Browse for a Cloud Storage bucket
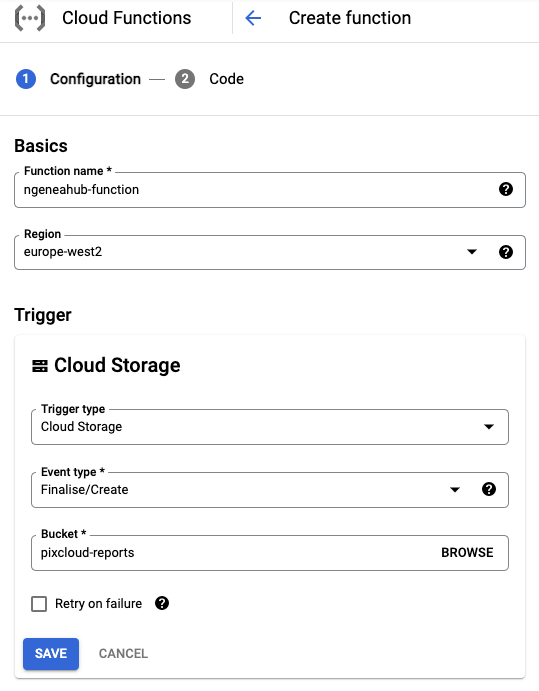Image resolution: width=539 pixels, height=691 pixels. coord(467,553)
